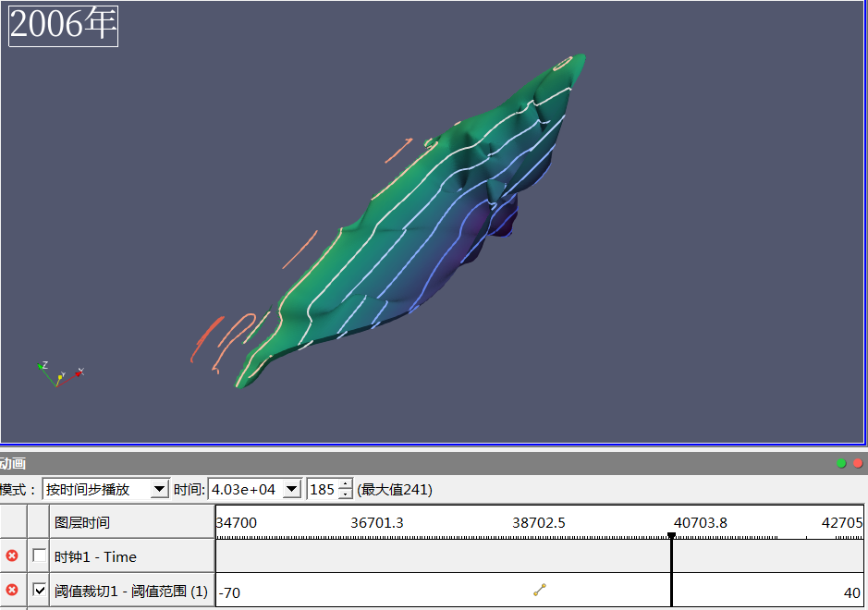Click the time step field showing 185
The width and height of the screenshot is (868, 610).
click(x=323, y=489)
